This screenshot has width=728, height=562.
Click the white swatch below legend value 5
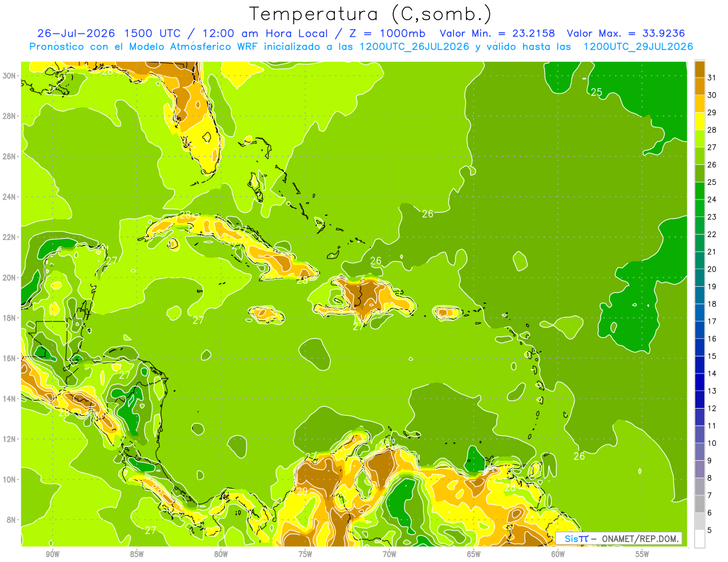(x=699, y=539)
